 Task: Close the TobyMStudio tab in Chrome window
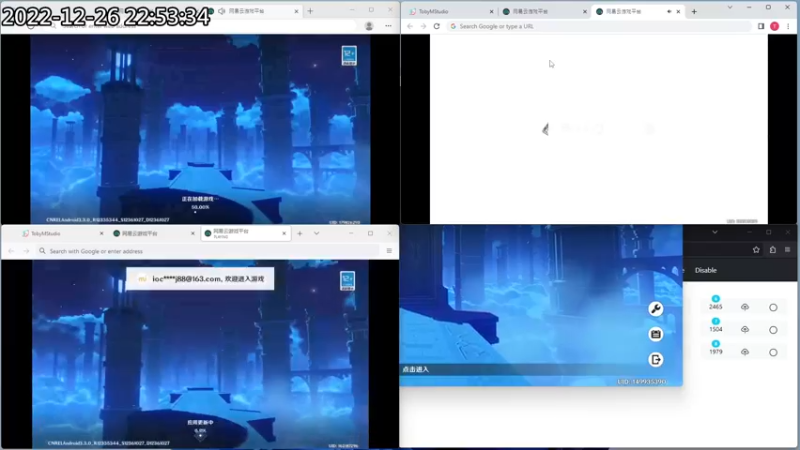coord(491,11)
